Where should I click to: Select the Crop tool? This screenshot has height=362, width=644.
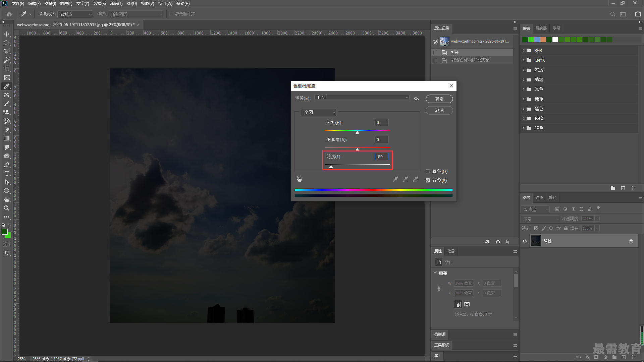[7, 69]
